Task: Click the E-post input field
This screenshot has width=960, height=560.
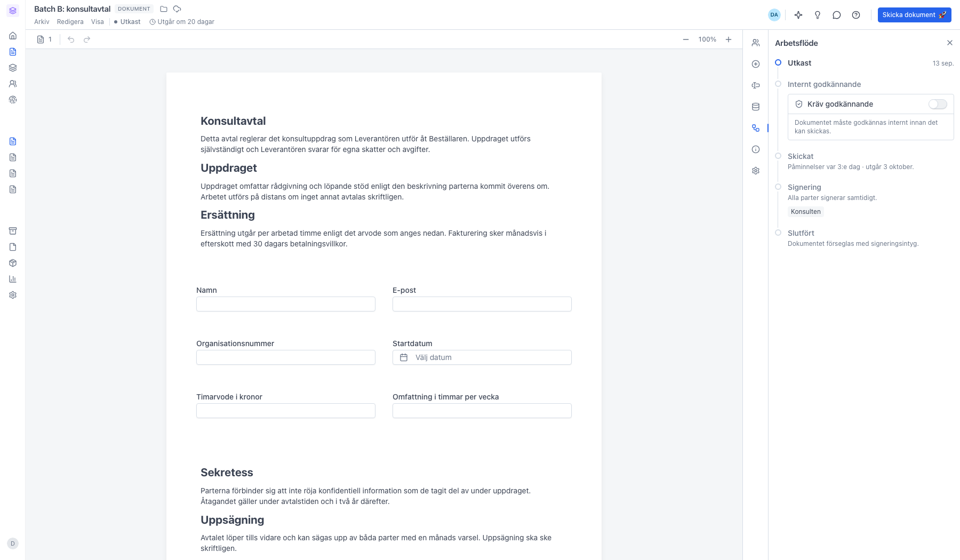Action: pyautogui.click(x=482, y=304)
